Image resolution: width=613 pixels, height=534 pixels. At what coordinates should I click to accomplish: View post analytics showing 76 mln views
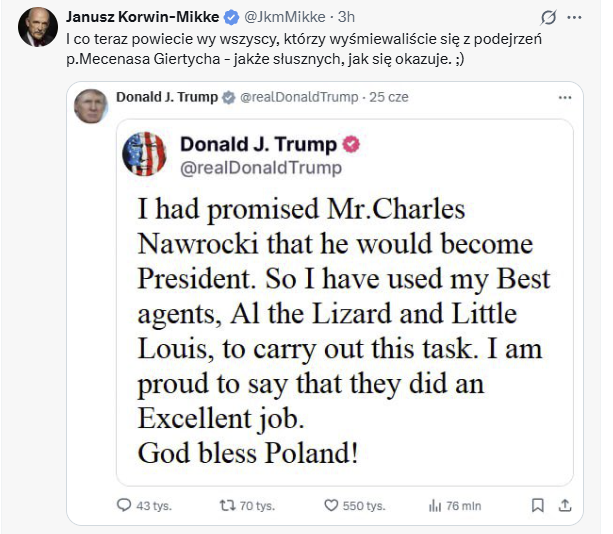tap(435, 505)
